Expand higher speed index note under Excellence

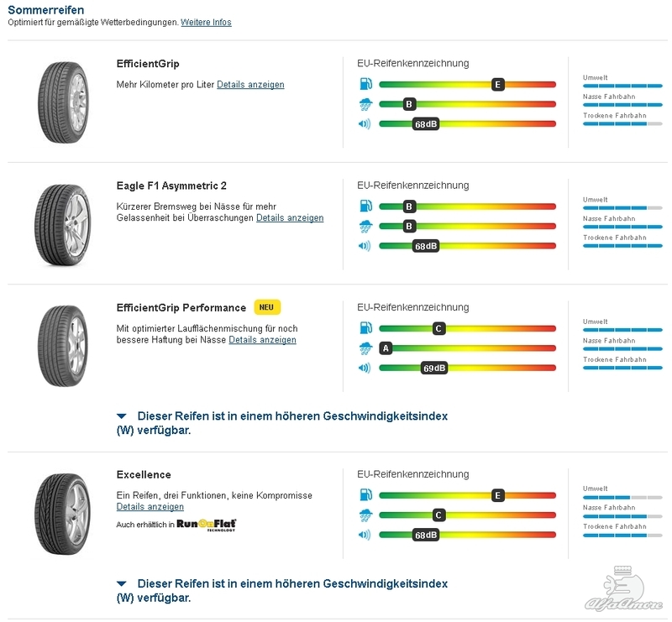click(282, 590)
